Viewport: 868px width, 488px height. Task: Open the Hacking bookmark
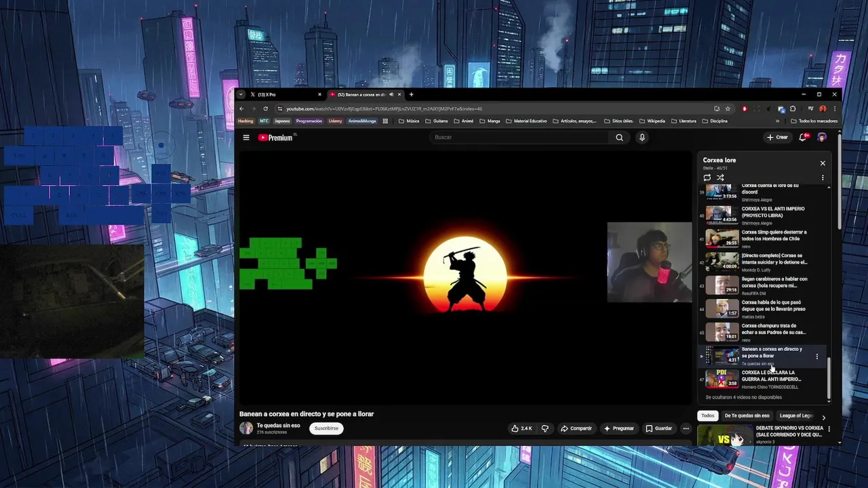(x=245, y=121)
